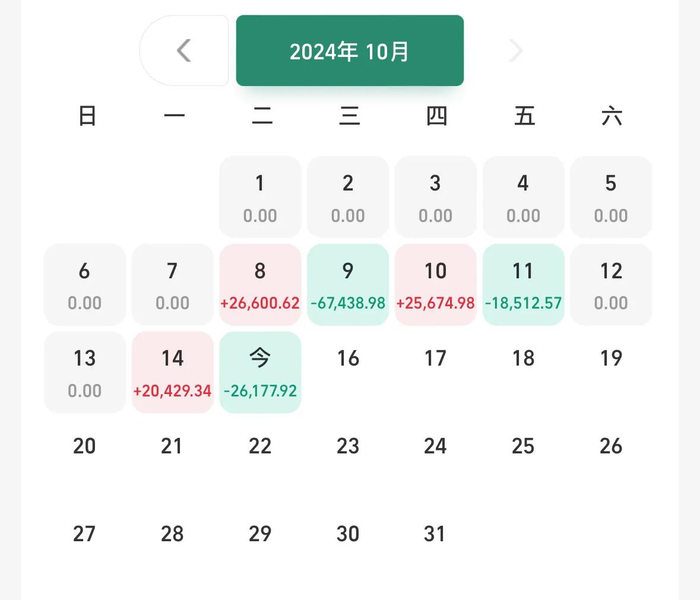Tap October 5 date cell

(x=610, y=197)
